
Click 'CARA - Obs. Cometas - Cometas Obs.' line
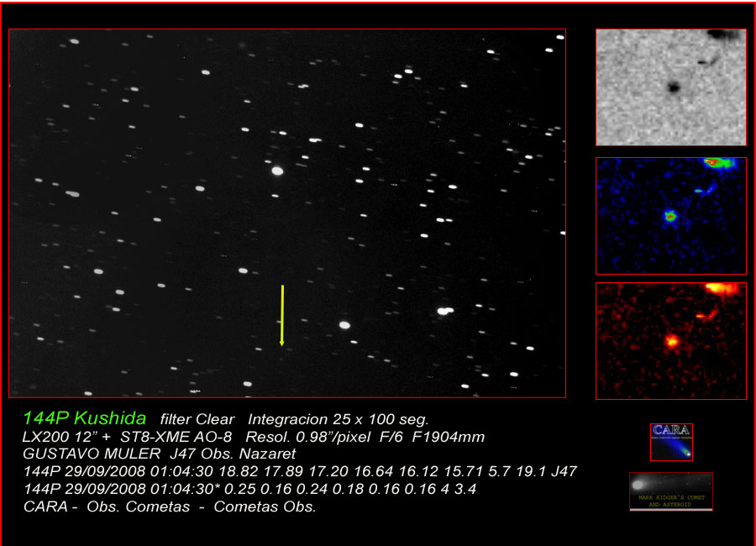coord(170,507)
